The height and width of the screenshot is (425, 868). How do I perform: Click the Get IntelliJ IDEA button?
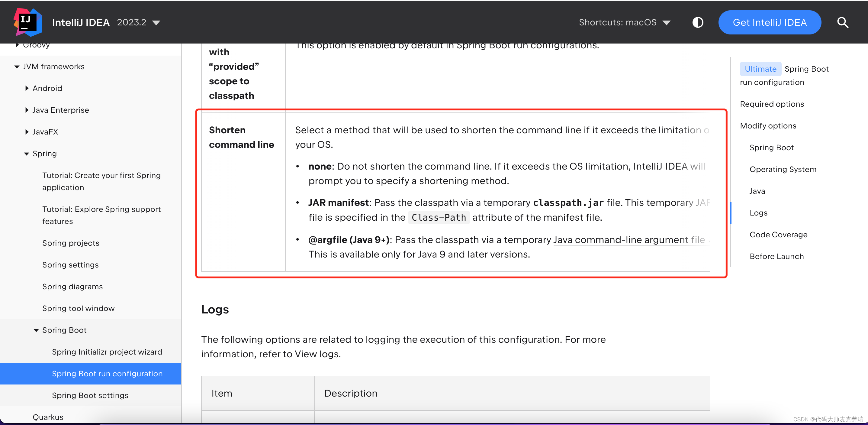coord(770,22)
